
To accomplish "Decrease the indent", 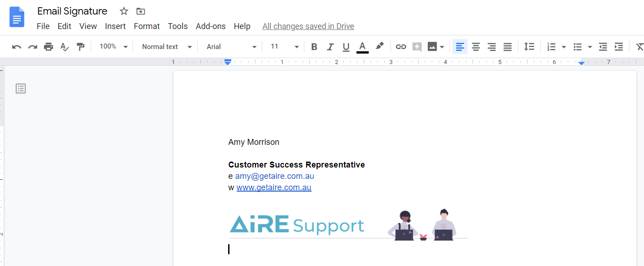I will pyautogui.click(x=603, y=46).
